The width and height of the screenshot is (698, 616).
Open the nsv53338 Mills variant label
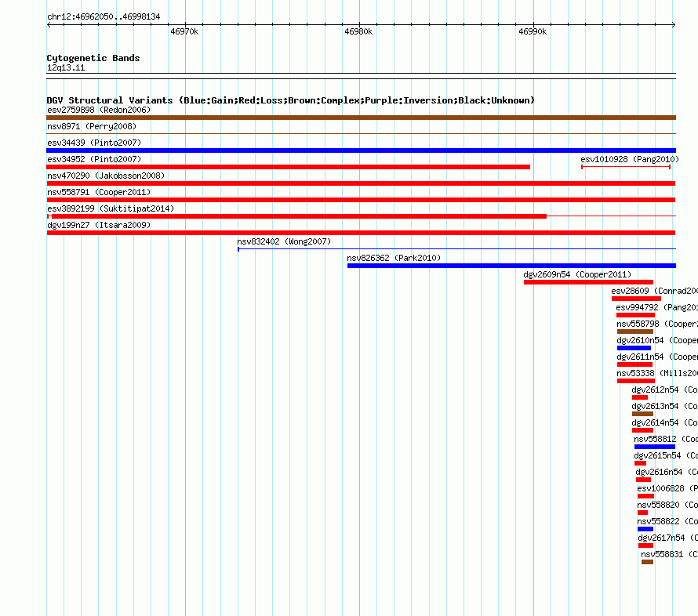pyautogui.click(x=657, y=373)
